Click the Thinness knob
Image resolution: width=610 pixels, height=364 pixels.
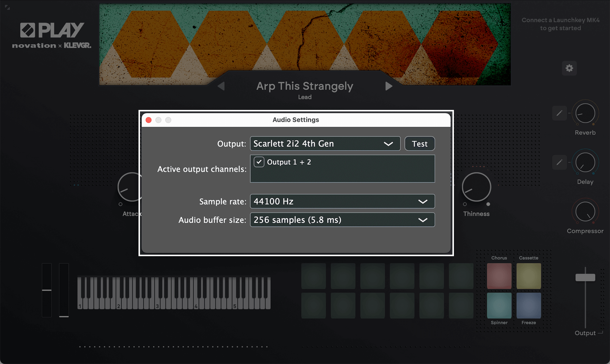[476, 187]
